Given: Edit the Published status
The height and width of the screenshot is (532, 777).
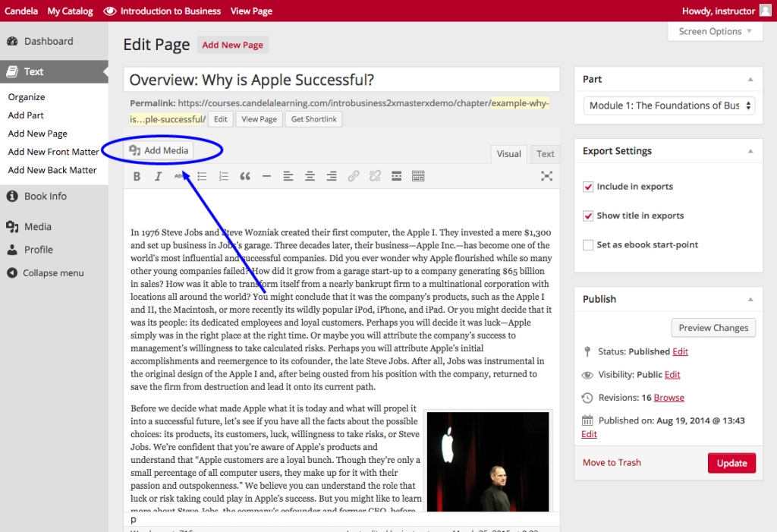Looking at the screenshot, I should 681,351.
